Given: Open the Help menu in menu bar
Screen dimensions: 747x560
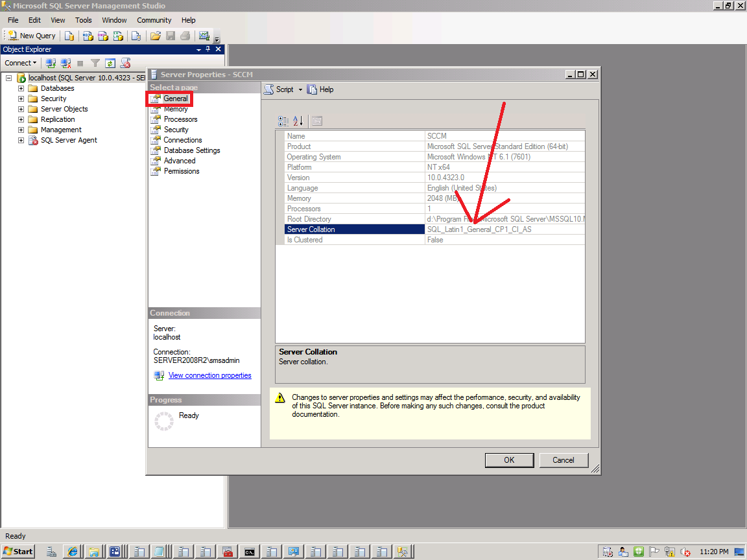Looking at the screenshot, I should click(x=188, y=20).
